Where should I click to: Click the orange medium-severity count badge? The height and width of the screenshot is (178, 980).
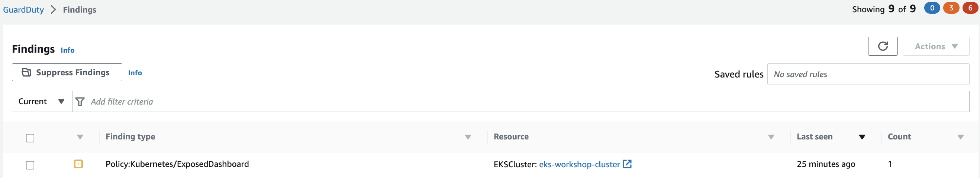[x=951, y=8]
